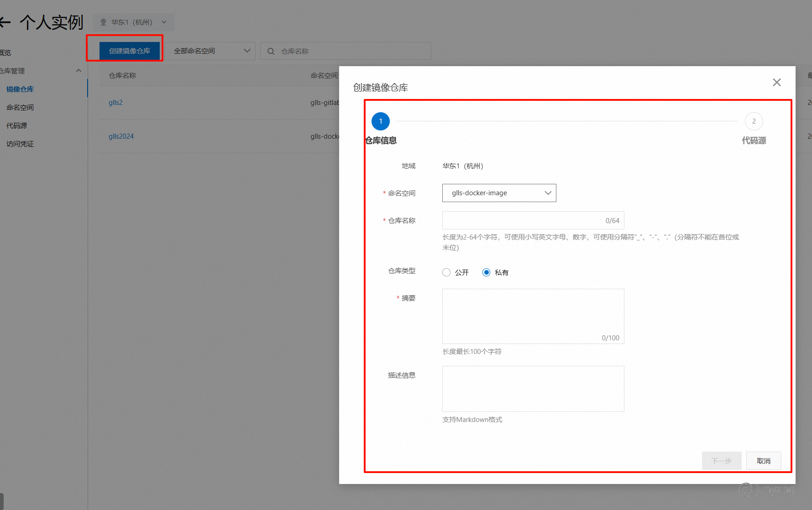Click the back arrow beside 个人实例
This screenshot has width=812, height=510.
5,22
